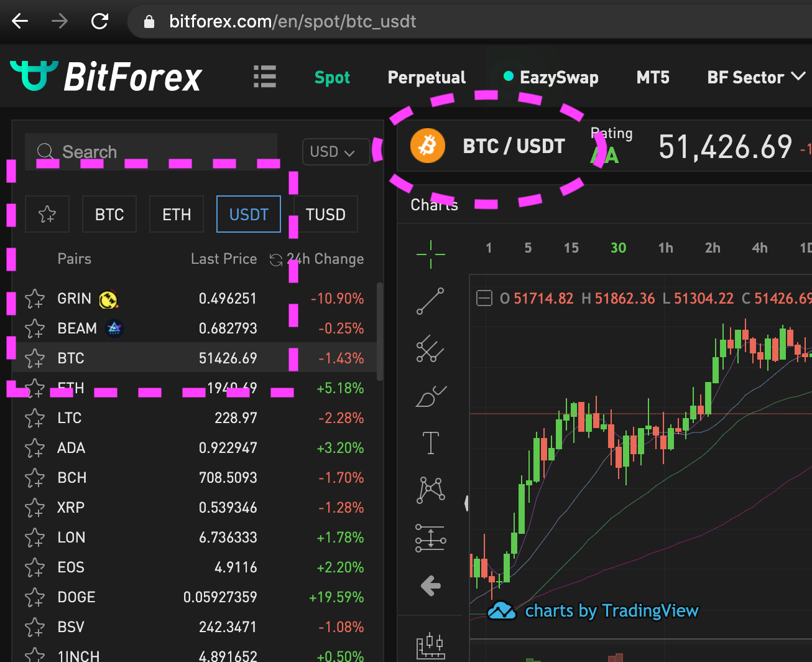
Task: Click the browser forward arrow
Action: tap(60, 21)
